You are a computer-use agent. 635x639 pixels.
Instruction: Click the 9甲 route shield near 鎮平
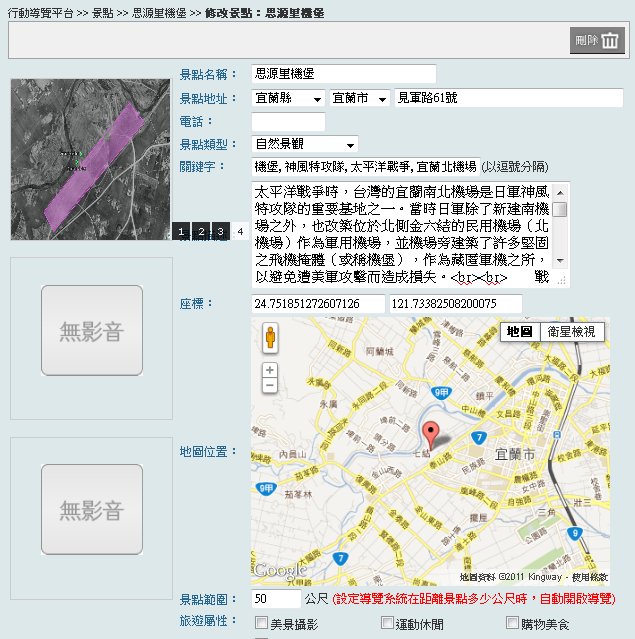441,393
